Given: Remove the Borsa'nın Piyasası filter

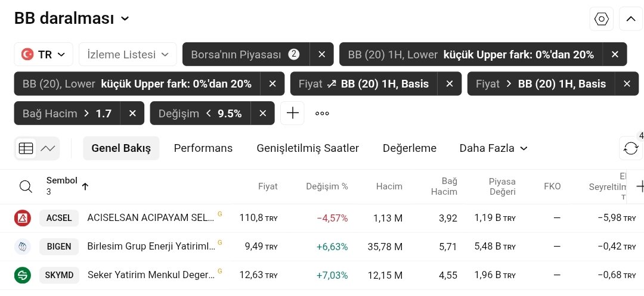Looking at the screenshot, I should click(x=322, y=54).
